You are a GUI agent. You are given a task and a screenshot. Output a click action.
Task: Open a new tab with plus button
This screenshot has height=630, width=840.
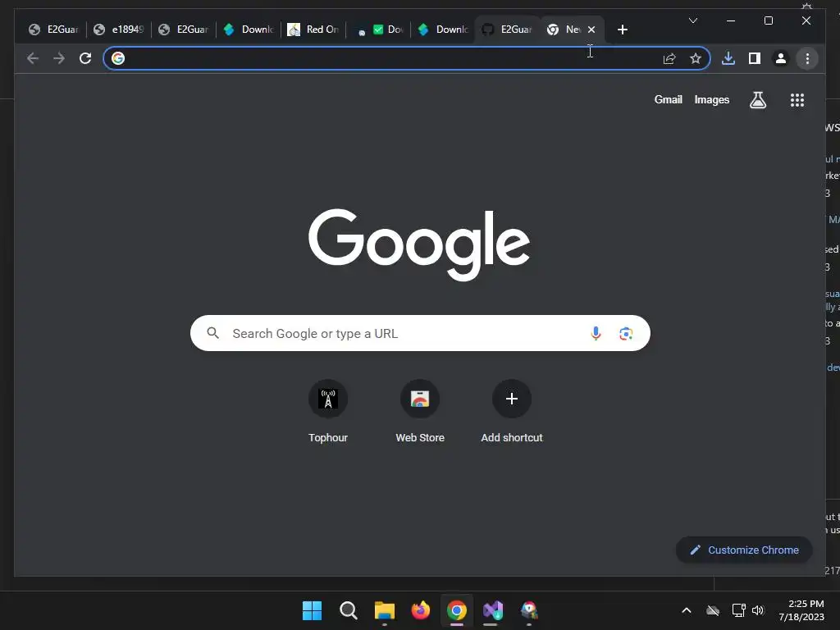point(622,30)
